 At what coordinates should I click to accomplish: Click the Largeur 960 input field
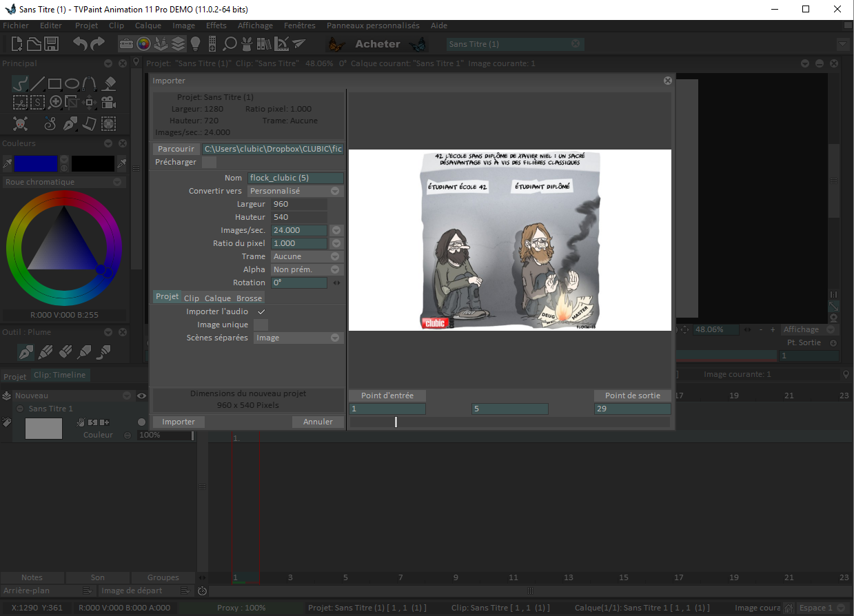[x=299, y=204]
